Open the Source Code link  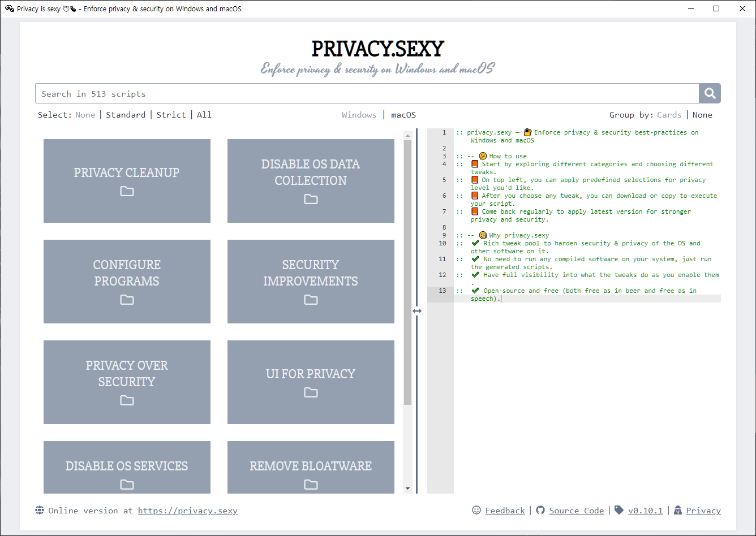[x=577, y=511]
